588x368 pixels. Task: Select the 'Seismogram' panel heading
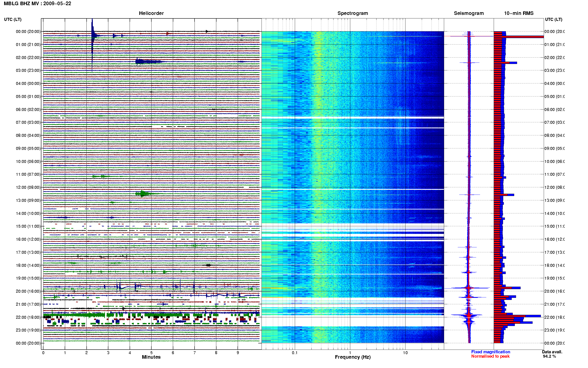pyautogui.click(x=469, y=13)
